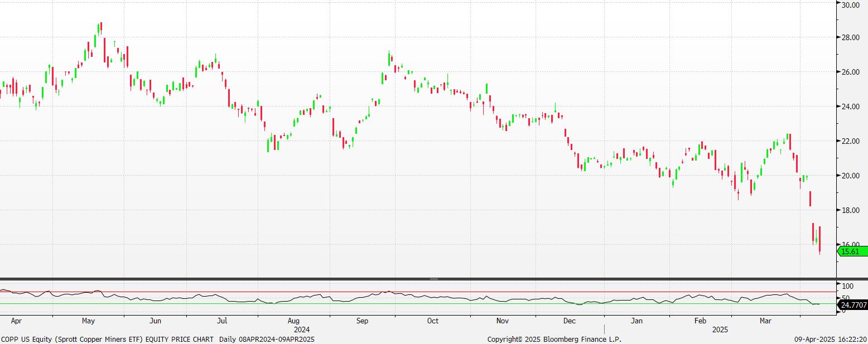This screenshot has height=344, width=868.
Task: Click the green 15.61 last price tag
Action: click(853, 251)
